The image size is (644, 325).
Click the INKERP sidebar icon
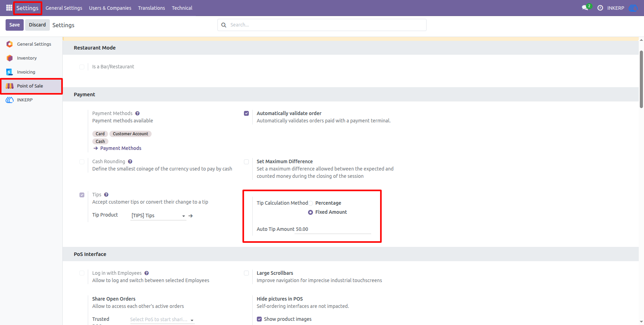pyautogui.click(x=10, y=100)
